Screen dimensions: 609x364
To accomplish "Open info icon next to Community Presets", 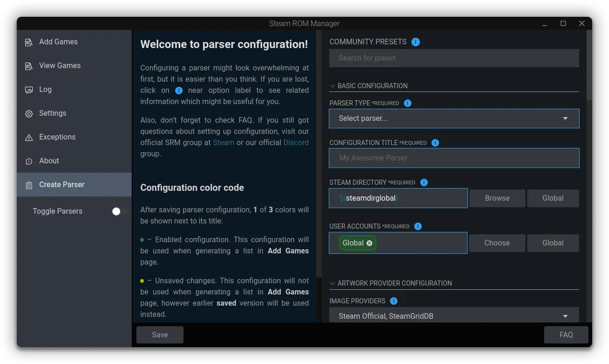I will click(416, 42).
